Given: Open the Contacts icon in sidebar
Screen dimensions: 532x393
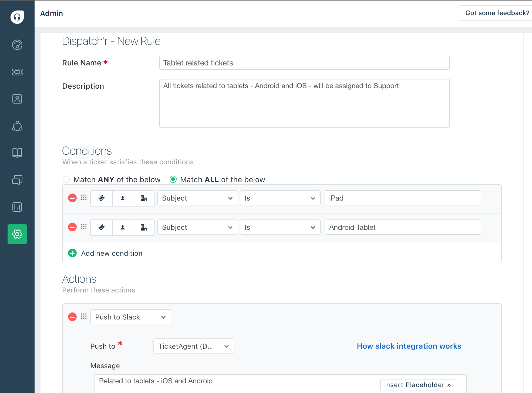Looking at the screenshot, I should pos(17,99).
